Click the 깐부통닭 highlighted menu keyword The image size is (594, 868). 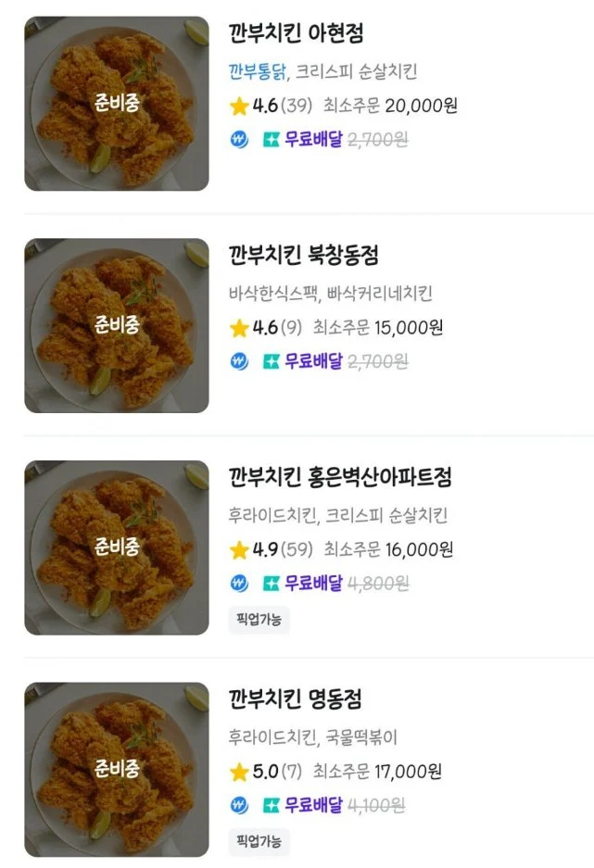point(258,72)
